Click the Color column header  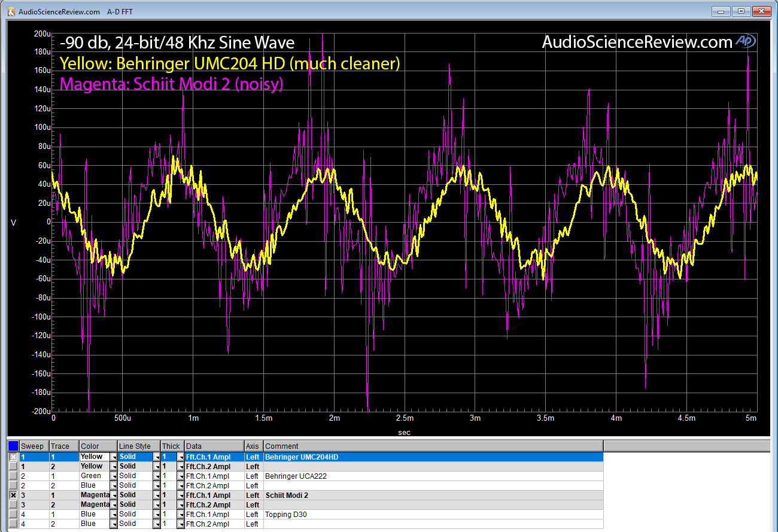click(x=98, y=446)
